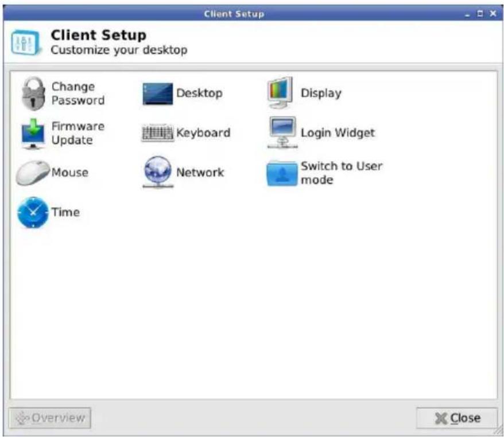504x437 pixels.
Task: Open the Network globe icon
Action: click(158, 172)
